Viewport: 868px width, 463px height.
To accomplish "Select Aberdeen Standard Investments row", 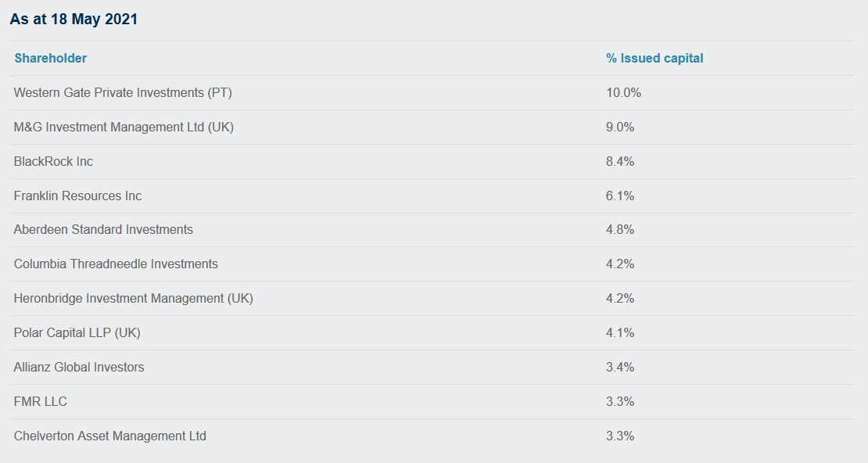I will click(x=432, y=230).
